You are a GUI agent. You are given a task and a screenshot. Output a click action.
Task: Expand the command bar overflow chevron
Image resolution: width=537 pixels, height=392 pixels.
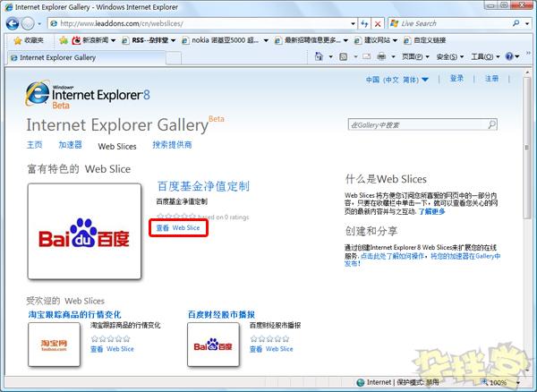tap(528, 53)
